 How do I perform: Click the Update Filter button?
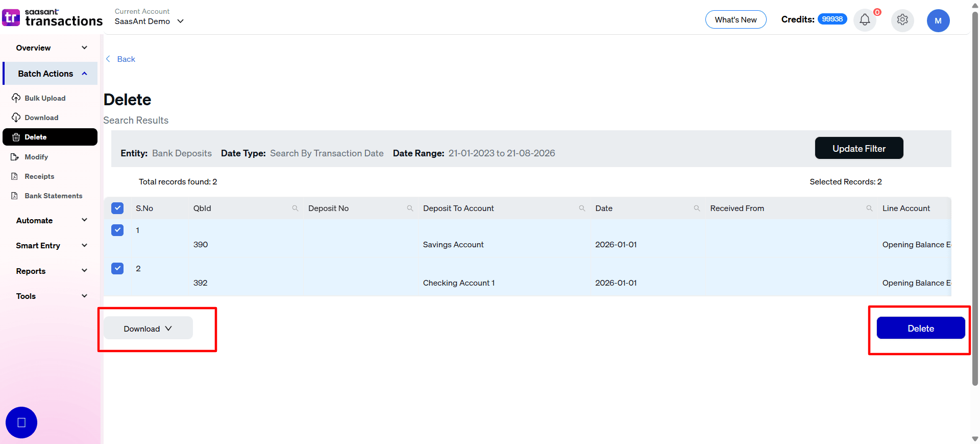coord(859,148)
